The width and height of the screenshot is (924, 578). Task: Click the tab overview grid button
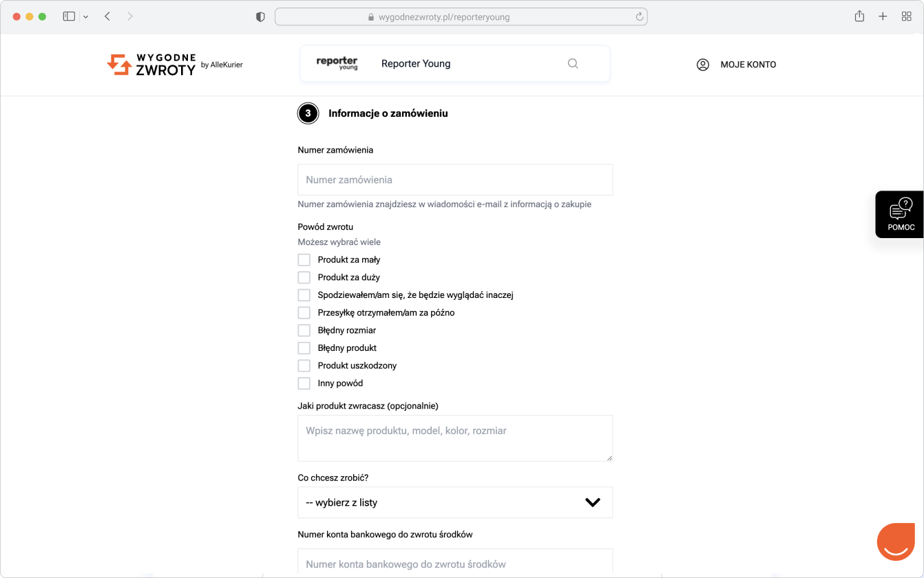(907, 16)
